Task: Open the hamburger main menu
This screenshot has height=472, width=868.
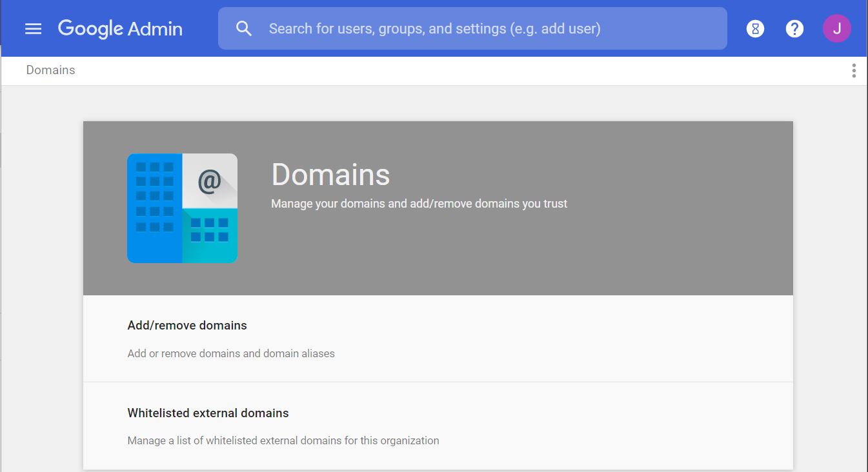Action: (33, 28)
